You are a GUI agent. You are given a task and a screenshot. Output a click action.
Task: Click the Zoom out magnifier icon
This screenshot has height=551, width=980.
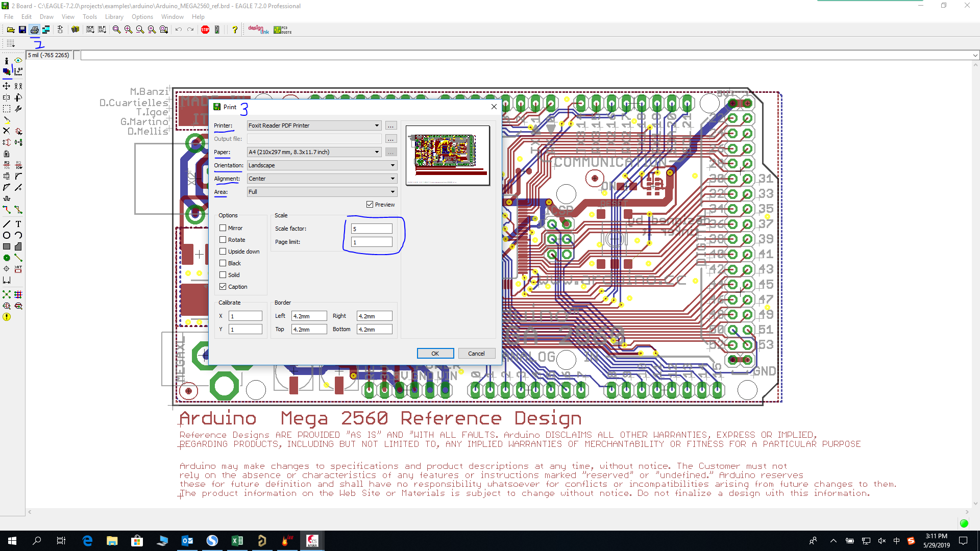[140, 30]
